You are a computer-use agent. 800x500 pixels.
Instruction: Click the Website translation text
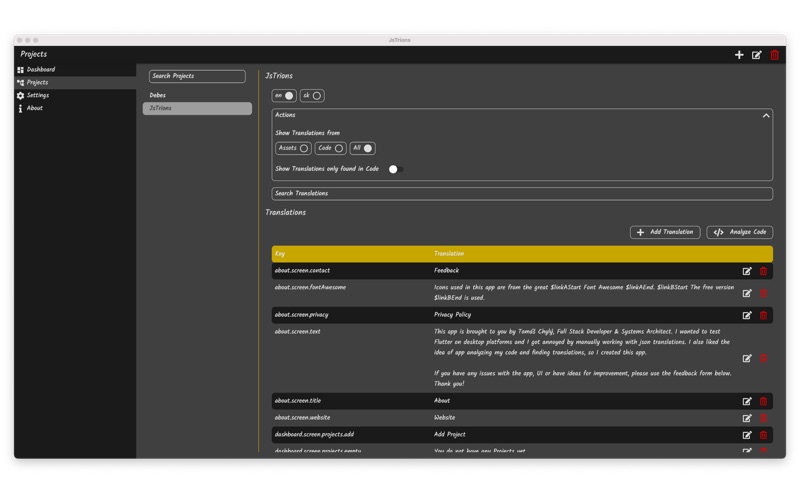[x=444, y=417]
